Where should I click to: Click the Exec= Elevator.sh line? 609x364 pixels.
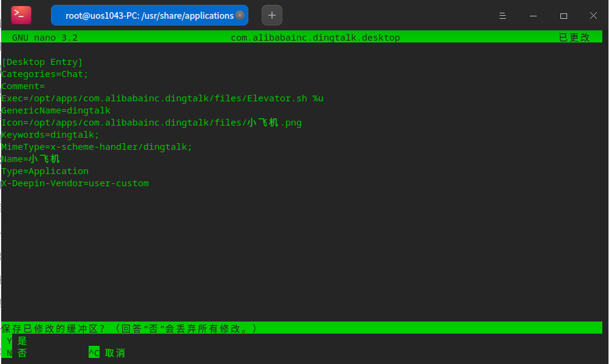click(162, 98)
